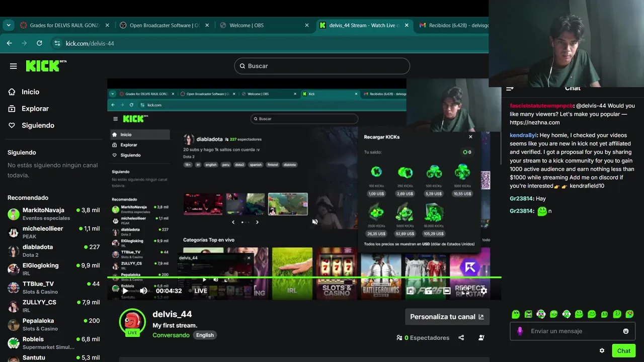Click the kendra8yi username in chat
Image resolution: width=644 pixels, height=362 pixels.
click(x=523, y=135)
